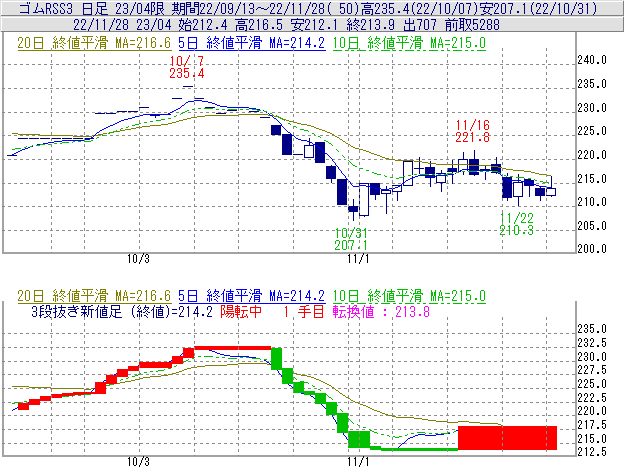Click the top chart '11/1' date axis label
This screenshot has width=624, height=475.
358,259
